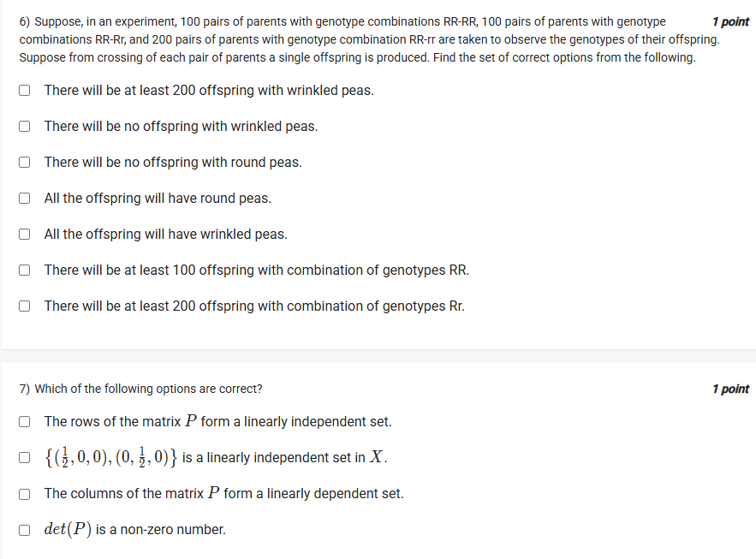Viewport: 756px width, 559px height.
Task: Enable the 'at least 100 offspring with genotypes RR' checkbox
Action: tap(26, 270)
